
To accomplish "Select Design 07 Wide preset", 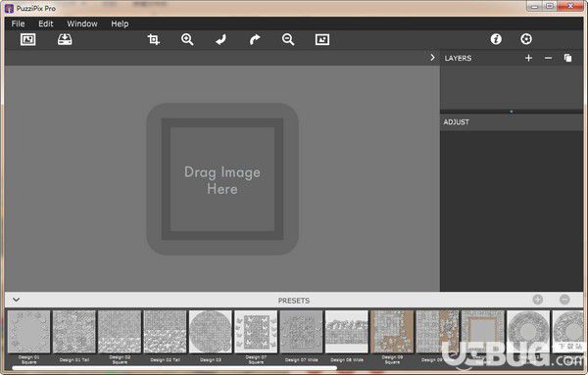I will [301, 332].
